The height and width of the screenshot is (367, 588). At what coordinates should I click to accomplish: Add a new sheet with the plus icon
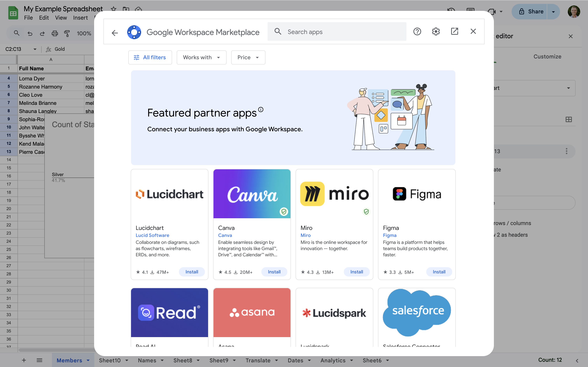point(24,360)
